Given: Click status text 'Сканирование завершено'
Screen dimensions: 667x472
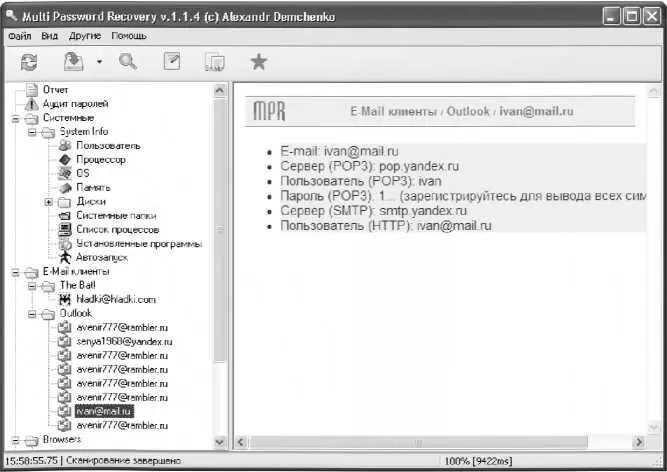Looking at the screenshot, I should click(x=123, y=461).
